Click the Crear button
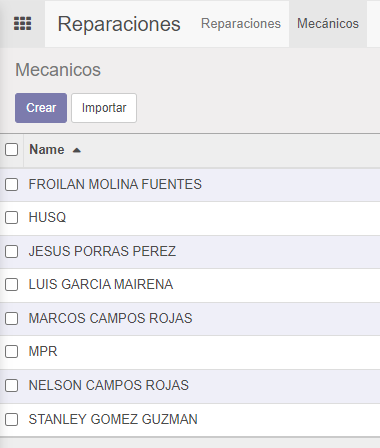Image resolution: width=380 pixels, height=448 pixels. [x=41, y=108]
